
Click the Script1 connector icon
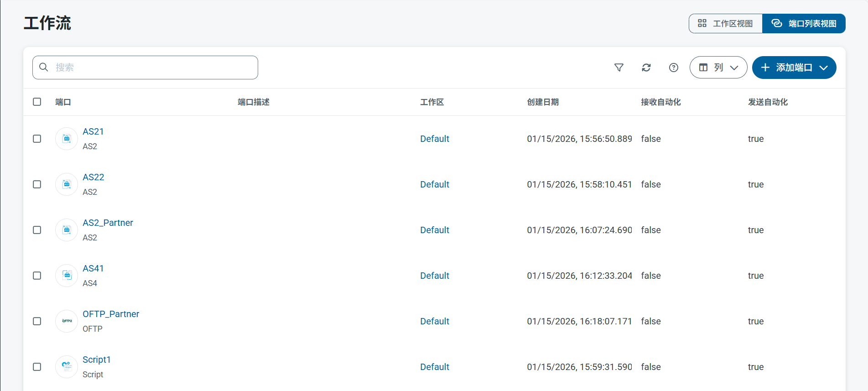pos(67,367)
